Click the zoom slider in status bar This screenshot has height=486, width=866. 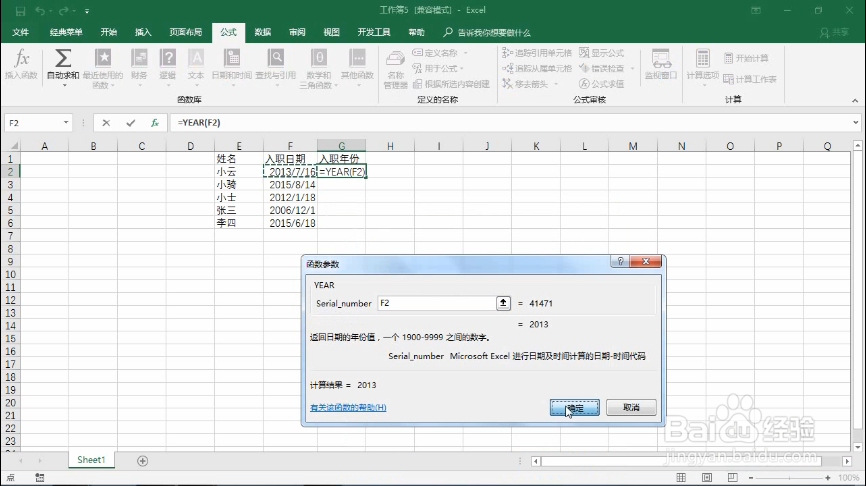[x=789, y=477]
